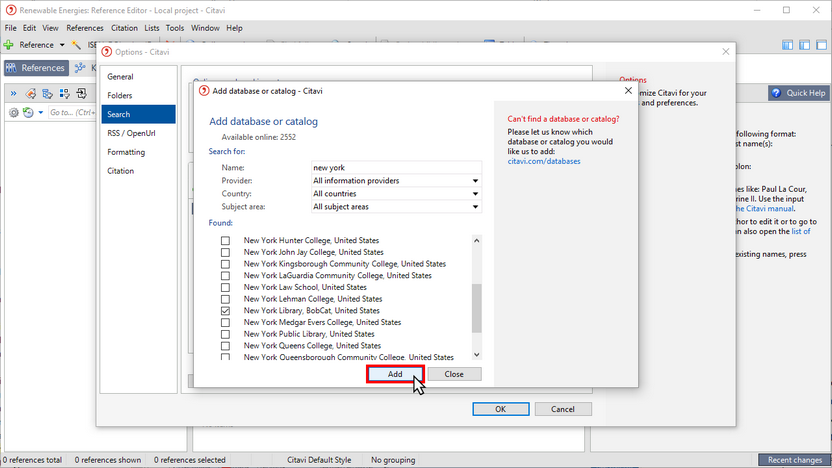Open the Reference button dropdown arrow
Image resolution: width=832 pixels, height=468 pixels.
click(x=62, y=45)
